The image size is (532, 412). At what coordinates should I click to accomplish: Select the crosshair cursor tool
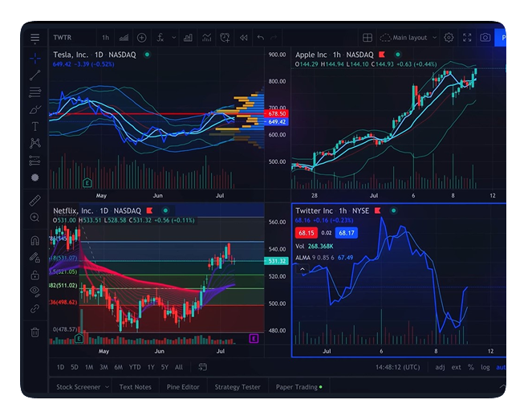pyautogui.click(x=35, y=58)
